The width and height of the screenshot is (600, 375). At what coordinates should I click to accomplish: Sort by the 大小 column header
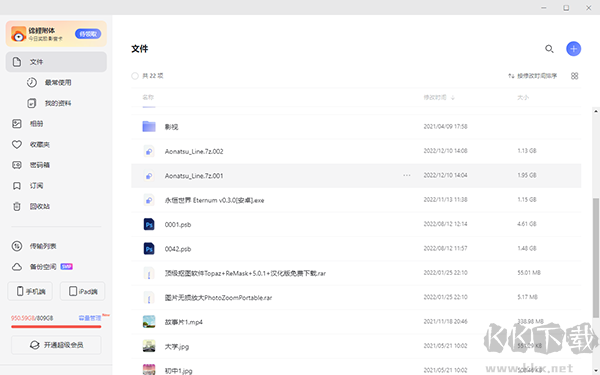[x=523, y=97]
